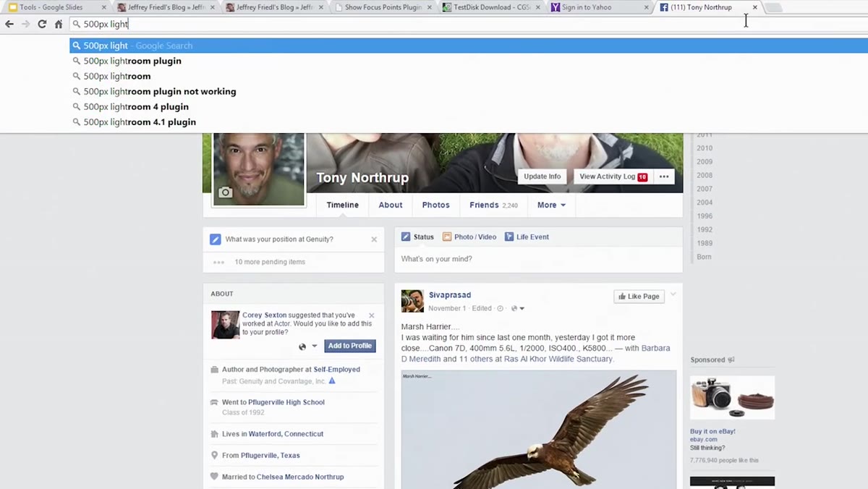Dismiss the Genuity position prompt
This screenshot has height=489, width=868.
point(374,239)
